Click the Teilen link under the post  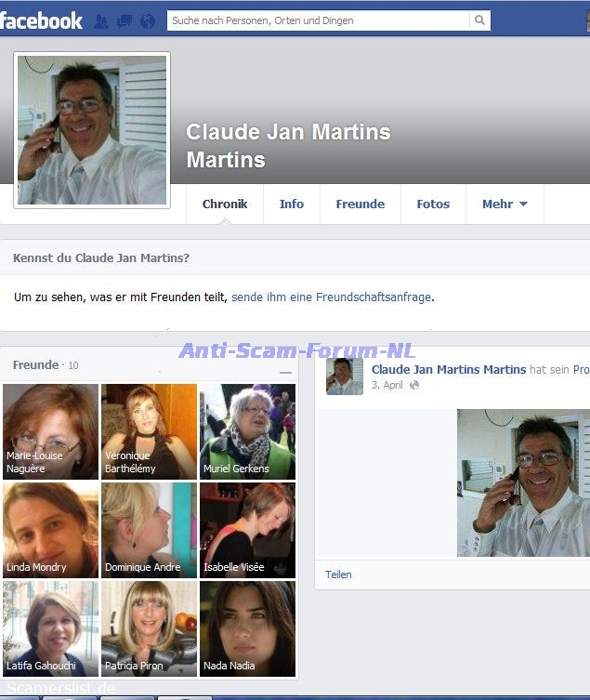coord(338,575)
